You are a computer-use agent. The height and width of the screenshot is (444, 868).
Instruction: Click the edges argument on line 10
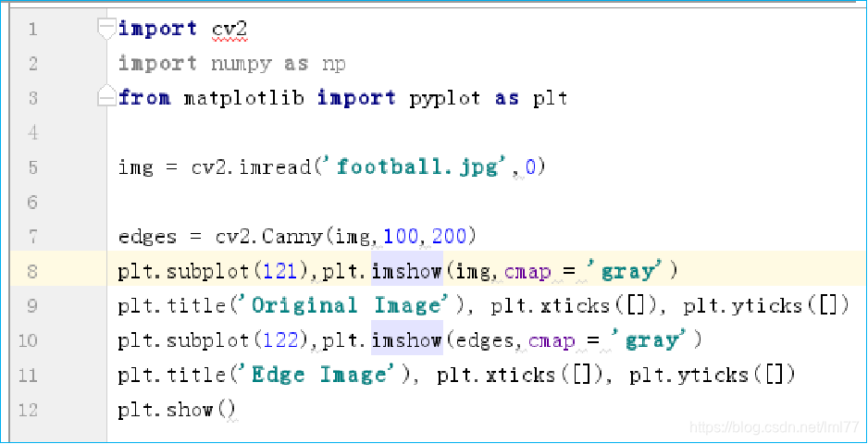pyautogui.click(x=485, y=341)
